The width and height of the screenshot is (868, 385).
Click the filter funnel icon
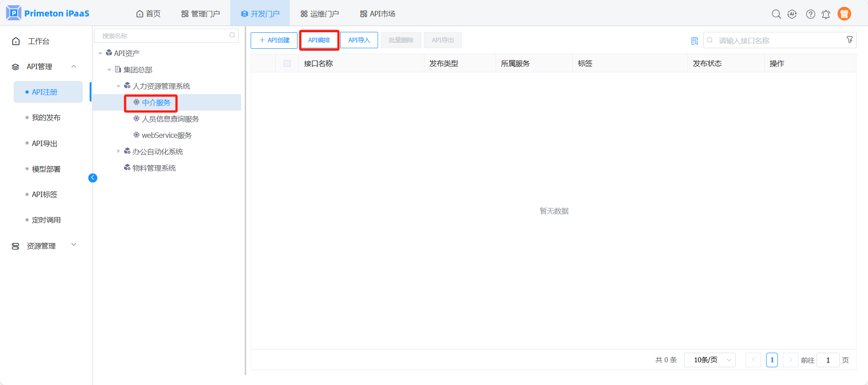pyautogui.click(x=849, y=40)
